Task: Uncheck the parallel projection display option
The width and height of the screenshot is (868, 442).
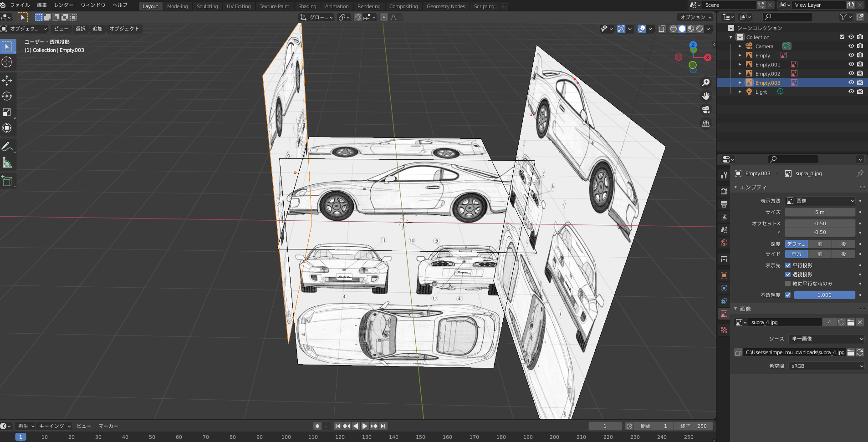Action: (x=788, y=265)
